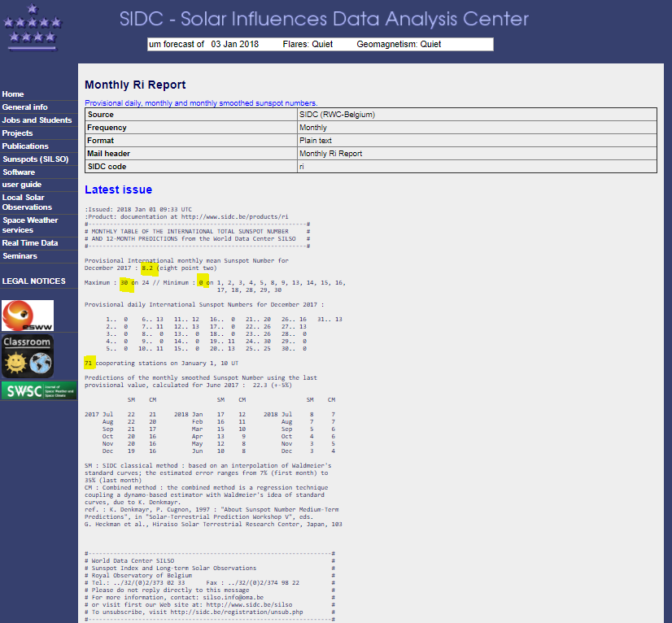Open the Software menu item
This screenshot has width=672, height=623.
coord(19,172)
